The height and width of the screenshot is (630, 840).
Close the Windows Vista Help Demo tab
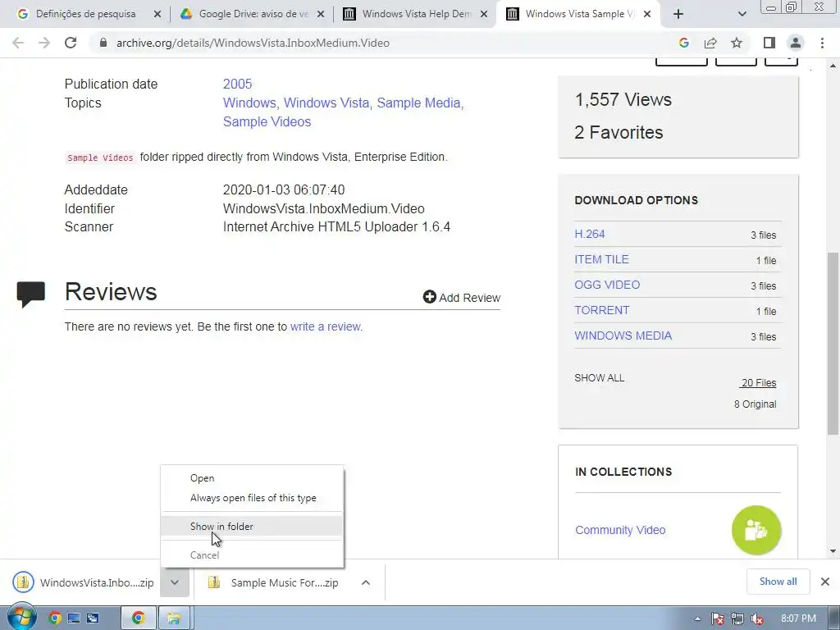(484, 15)
